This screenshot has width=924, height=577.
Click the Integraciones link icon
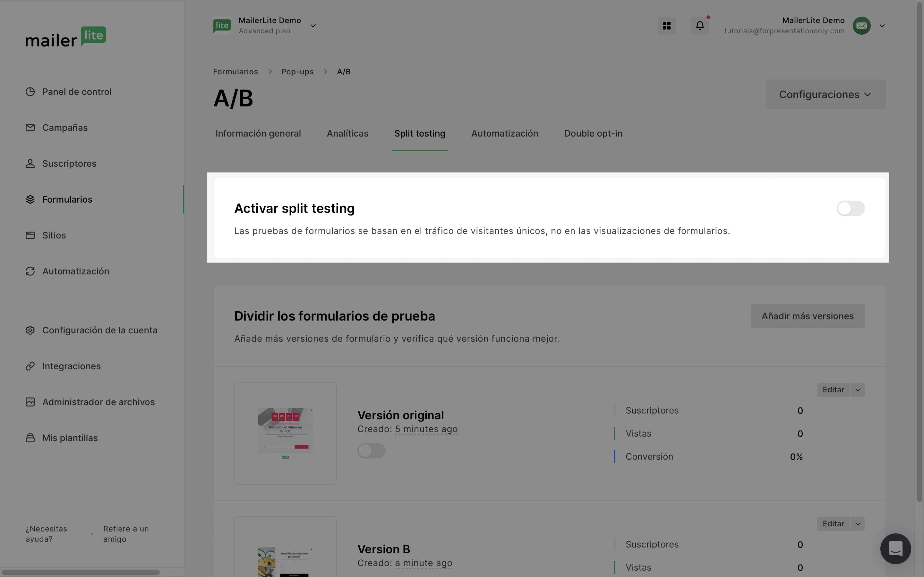coord(30,366)
